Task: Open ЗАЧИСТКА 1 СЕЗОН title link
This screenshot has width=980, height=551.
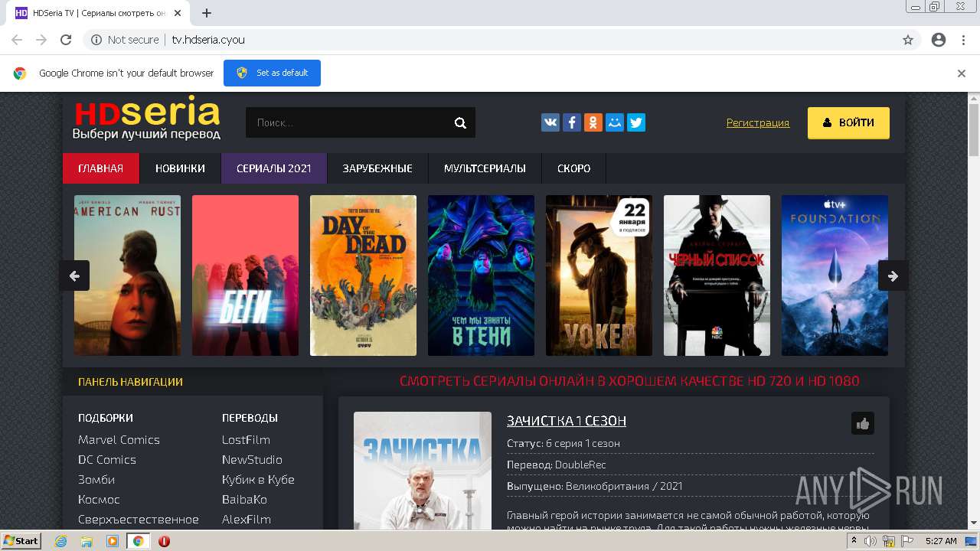Action: [x=567, y=421]
